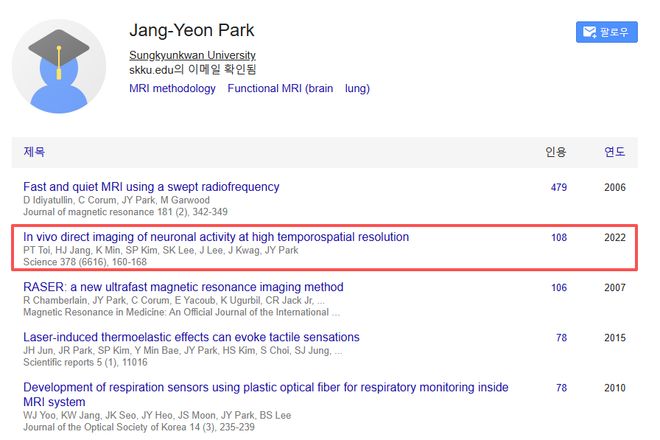Open Fast and quiet MRI paper
Image resolution: width=660 pixels, height=440 pixels.
(x=151, y=187)
